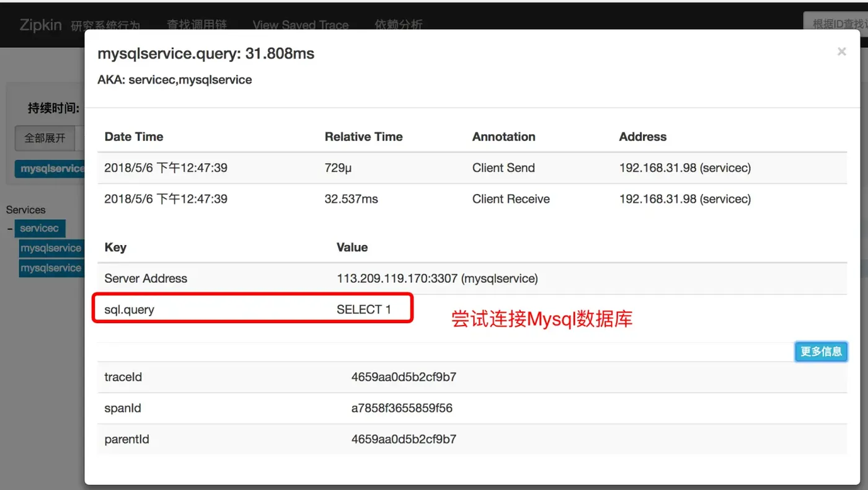Select the 32.537ms relative time
Image resolution: width=868 pixels, height=490 pixels.
352,199
